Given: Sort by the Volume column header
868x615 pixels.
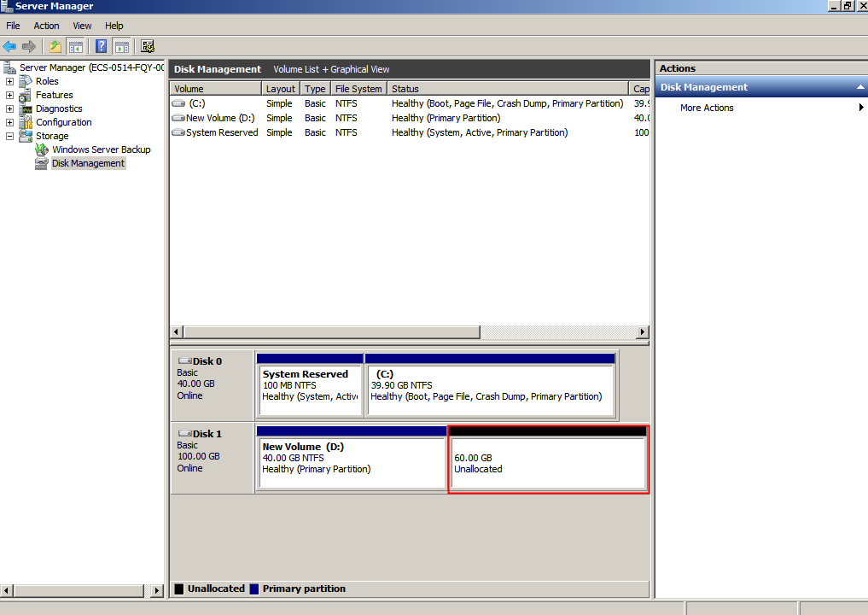Looking at the screenshot, I should pyautogui.click(x=215, y=89).
